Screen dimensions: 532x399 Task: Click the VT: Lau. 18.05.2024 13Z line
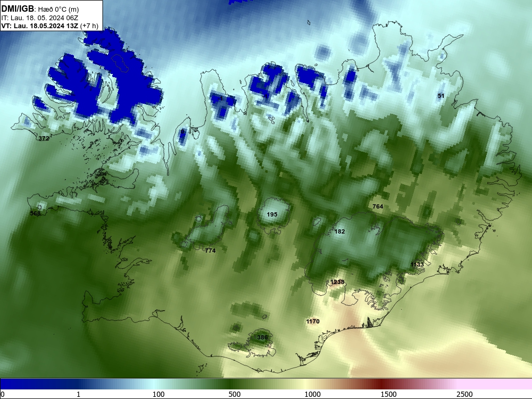pos(49,26)
